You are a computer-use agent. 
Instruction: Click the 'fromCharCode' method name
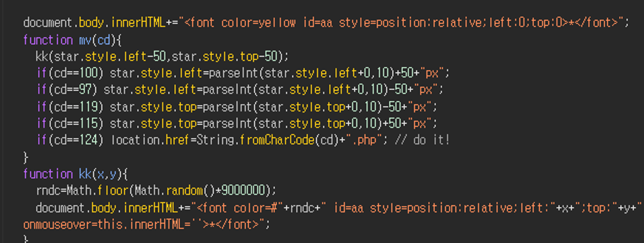tap(277, 140)
